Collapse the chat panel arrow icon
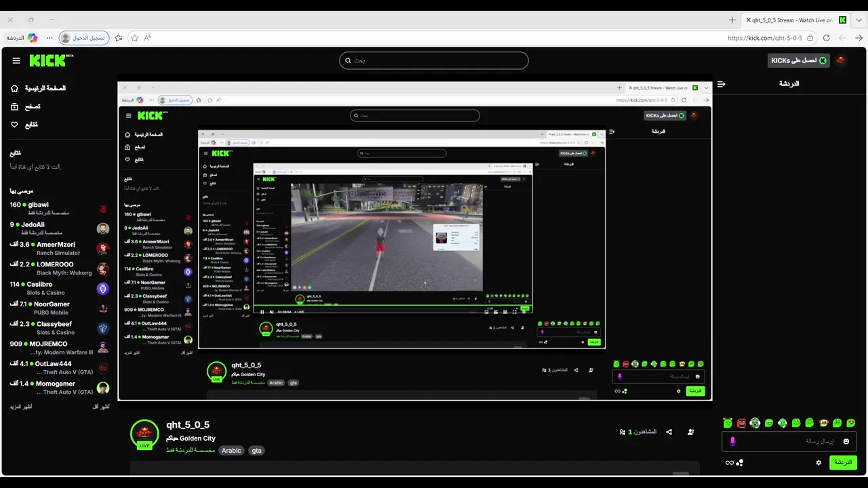 pos(721,84)
